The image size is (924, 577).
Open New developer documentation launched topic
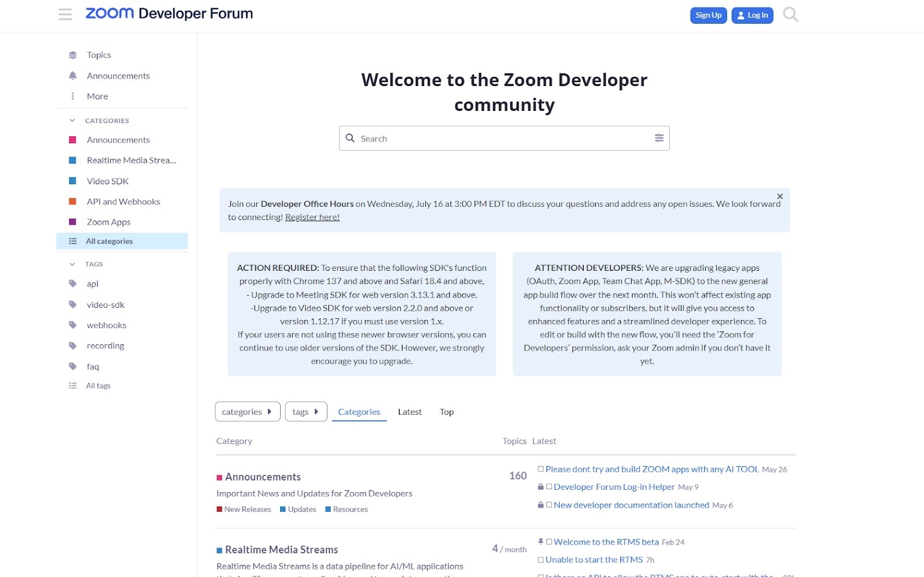tap(631, 505)
